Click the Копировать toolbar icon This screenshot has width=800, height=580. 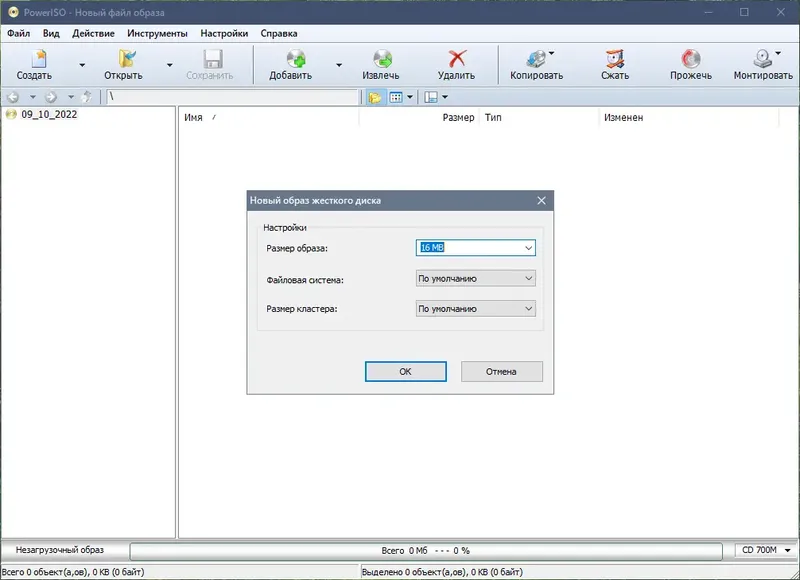tap(536, 59)
